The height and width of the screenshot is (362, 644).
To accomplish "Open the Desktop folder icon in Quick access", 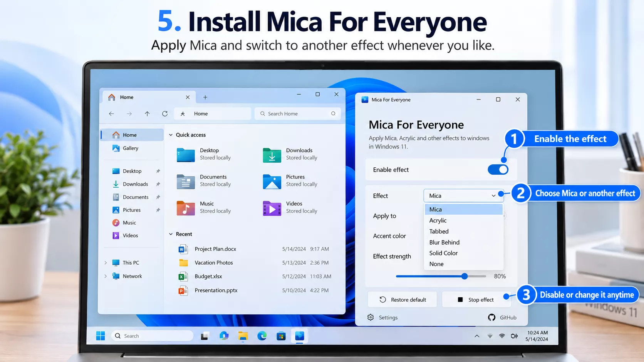I will pos(186,154).
